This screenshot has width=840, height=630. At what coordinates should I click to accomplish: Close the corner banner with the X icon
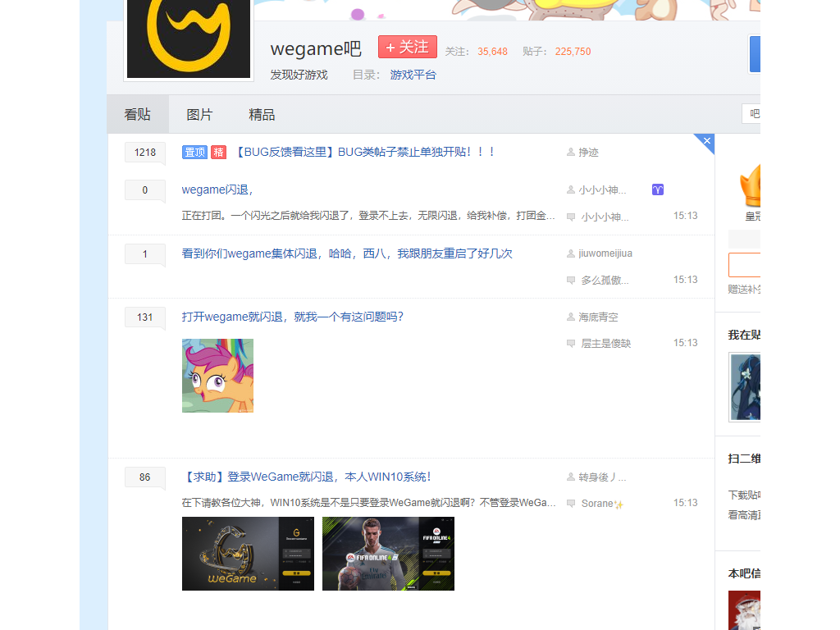click(x=706, y=141)
